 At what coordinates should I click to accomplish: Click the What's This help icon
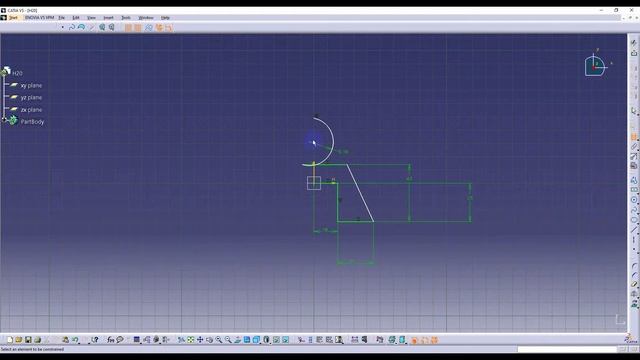[x=95, y=340]
